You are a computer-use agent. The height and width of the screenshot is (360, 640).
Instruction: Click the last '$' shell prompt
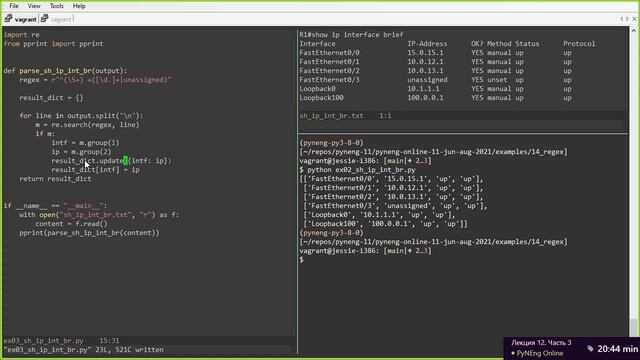click(x=301, y=260)
